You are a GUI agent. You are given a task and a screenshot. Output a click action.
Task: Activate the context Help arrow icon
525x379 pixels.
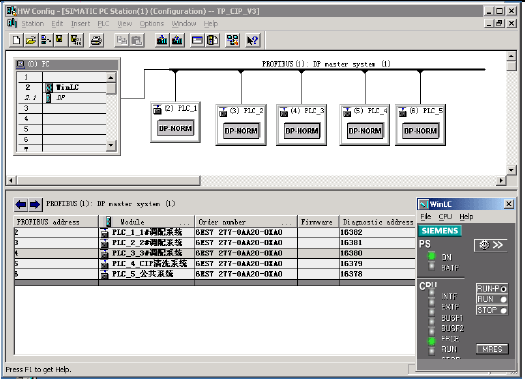pos(252,41)
